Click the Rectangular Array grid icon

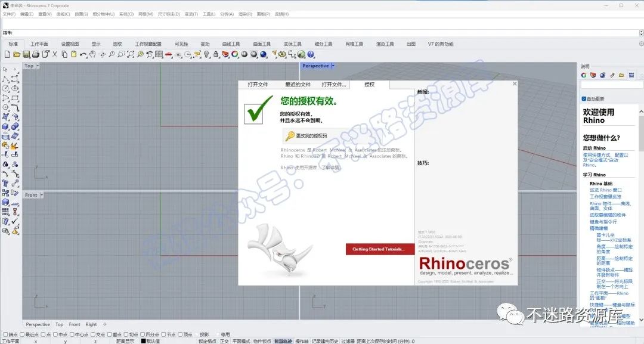tap(5, 212)
